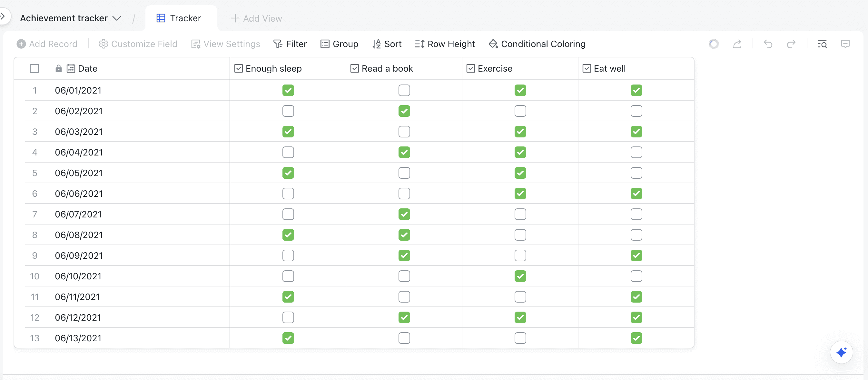
Task: Click the Sort button
Action: point(387,44)
